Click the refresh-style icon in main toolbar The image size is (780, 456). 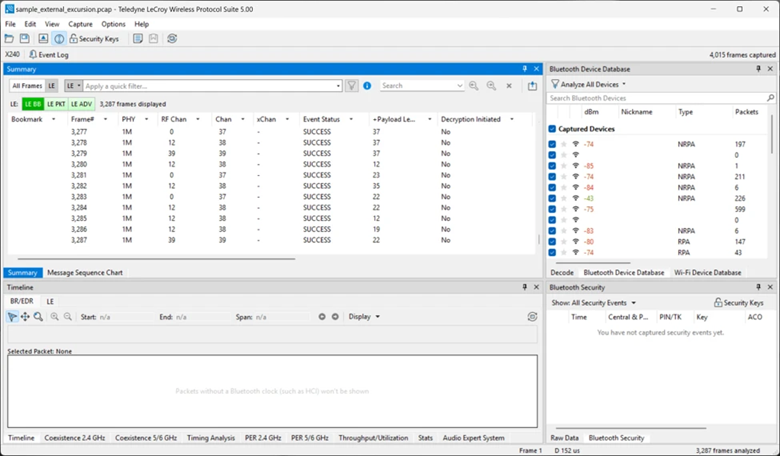[x=172, y=39]
